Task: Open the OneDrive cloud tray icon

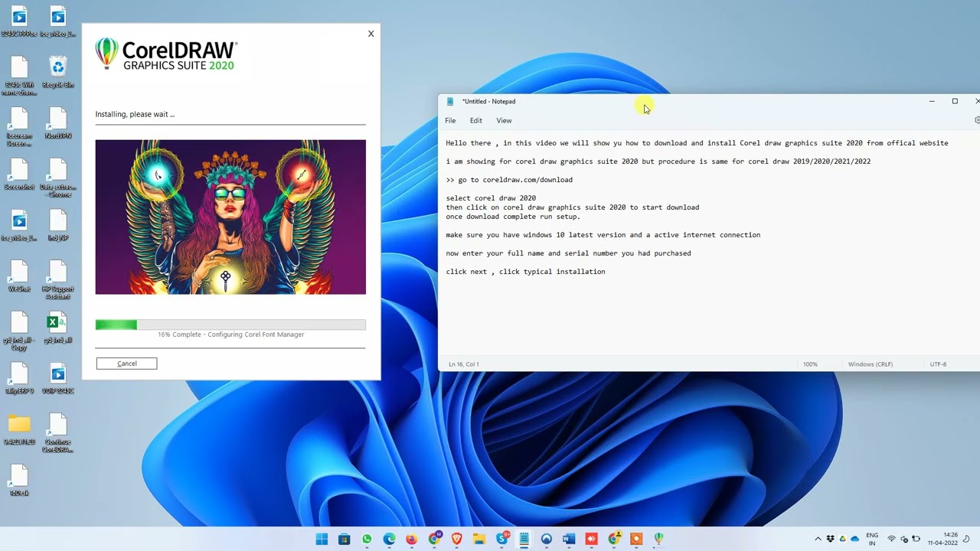Action: click(x=854, y=539)
